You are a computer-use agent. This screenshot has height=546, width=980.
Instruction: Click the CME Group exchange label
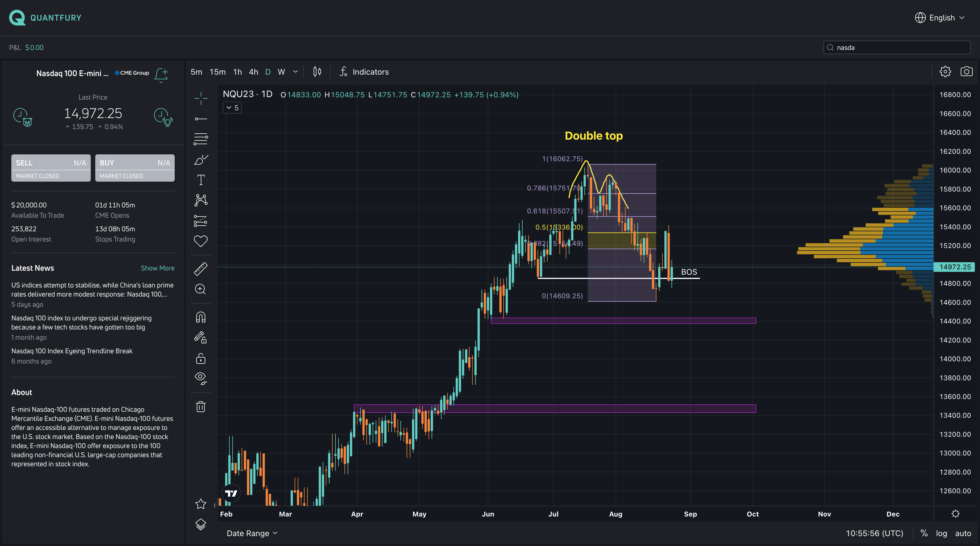pos(132,73)
